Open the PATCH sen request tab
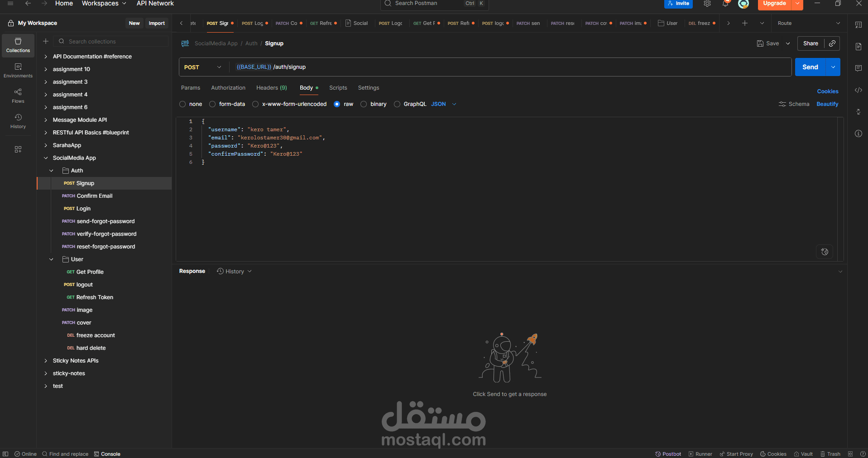Screen dimensions: 868x458 528,23
